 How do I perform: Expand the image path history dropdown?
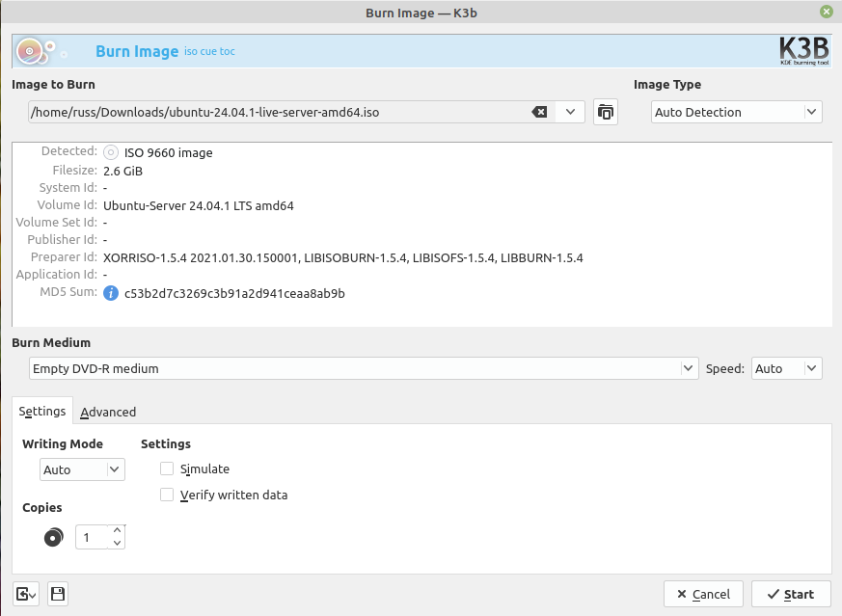point(570,112)
